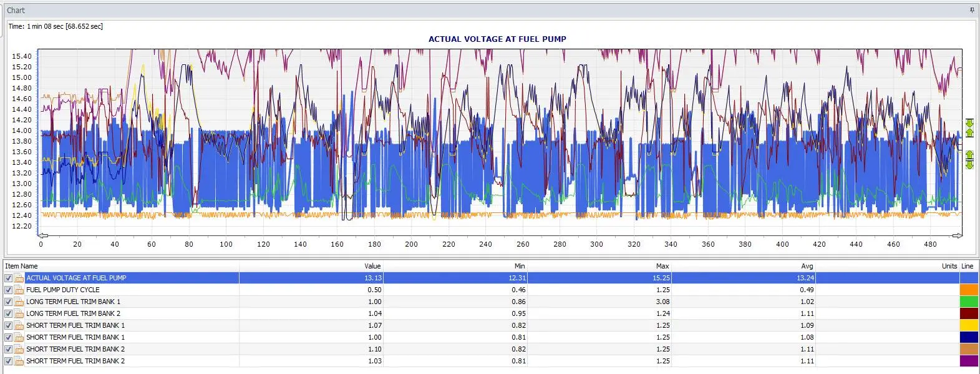Select the LONG TERM FUEL TRIM BANK 1 row name
The width and height of the screenshot is (980, 374).
click(x=74, y=302)
